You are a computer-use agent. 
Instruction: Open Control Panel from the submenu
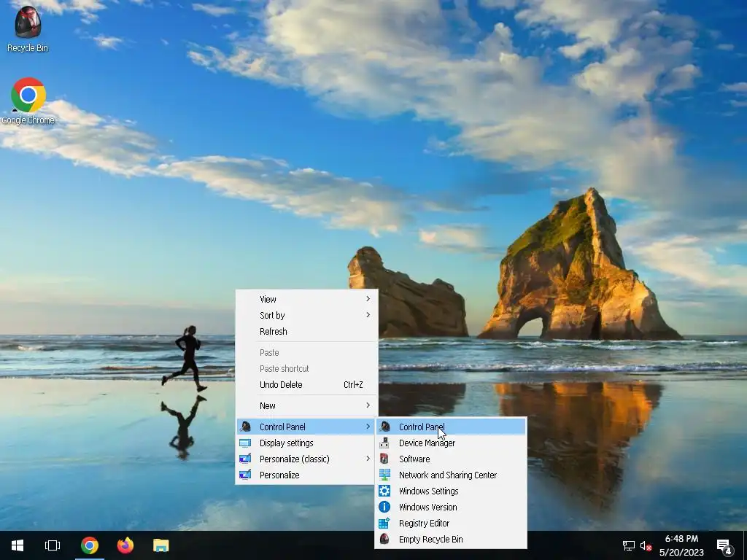451,427
